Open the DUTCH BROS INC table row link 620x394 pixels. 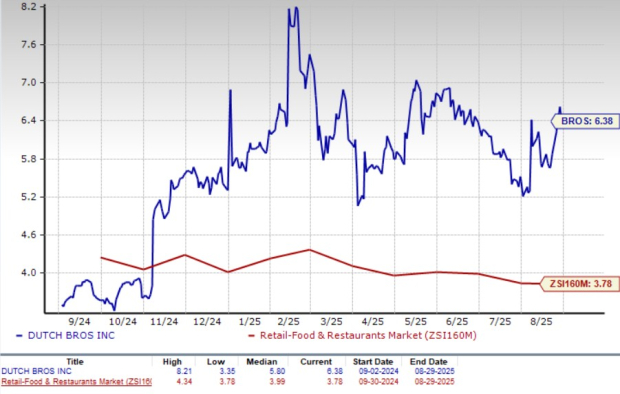click(x=36, y=371)
